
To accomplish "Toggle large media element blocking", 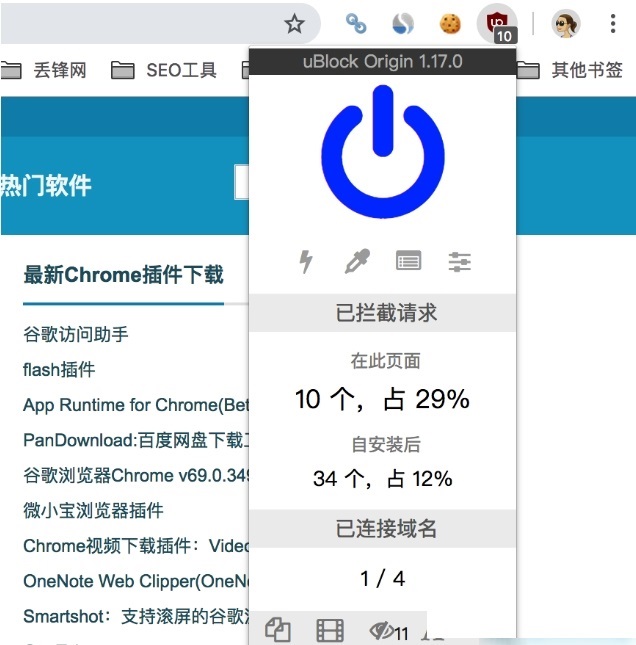I will click(x=330, y=630).
